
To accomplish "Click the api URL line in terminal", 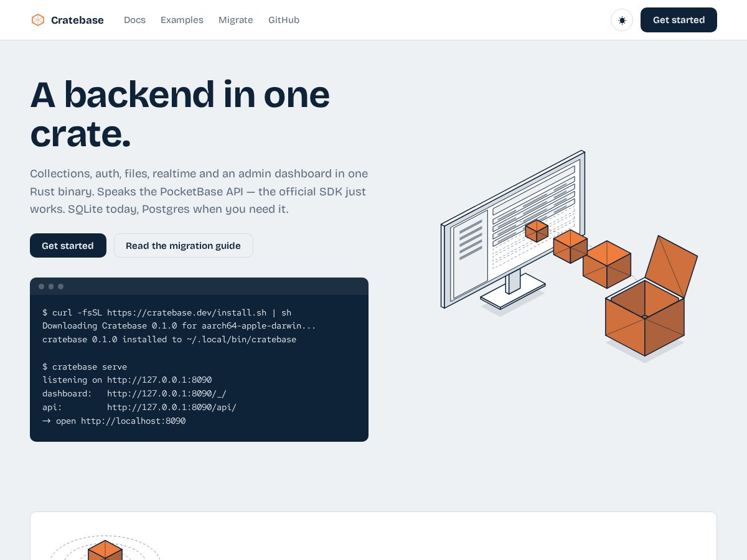I will 139,407.
